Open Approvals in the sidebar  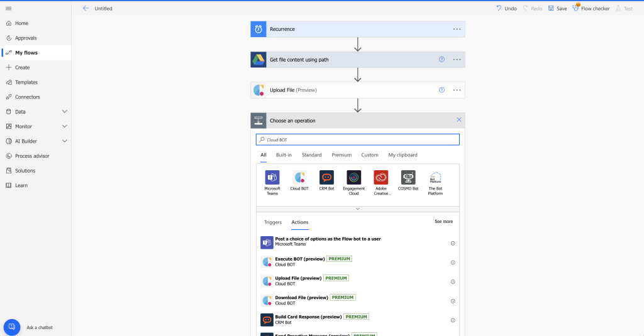click(35, 38)
